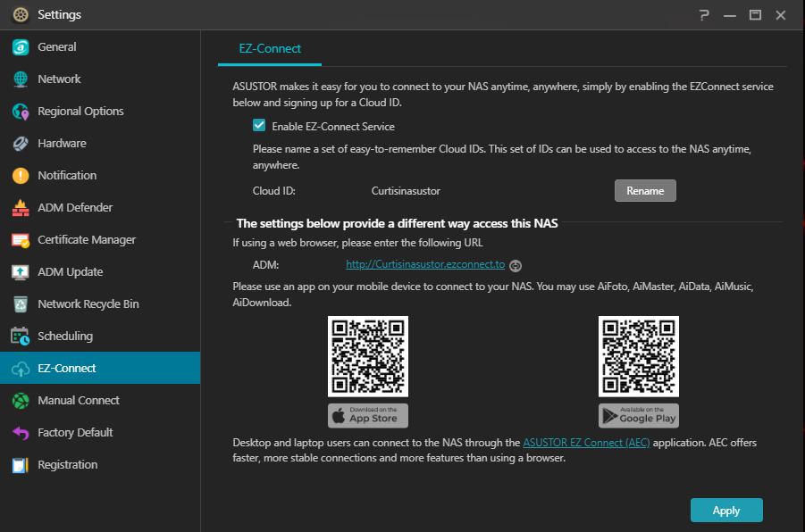
Task: Minimize the Settings window
Action: pyautogui.click(x=730, y=15)
